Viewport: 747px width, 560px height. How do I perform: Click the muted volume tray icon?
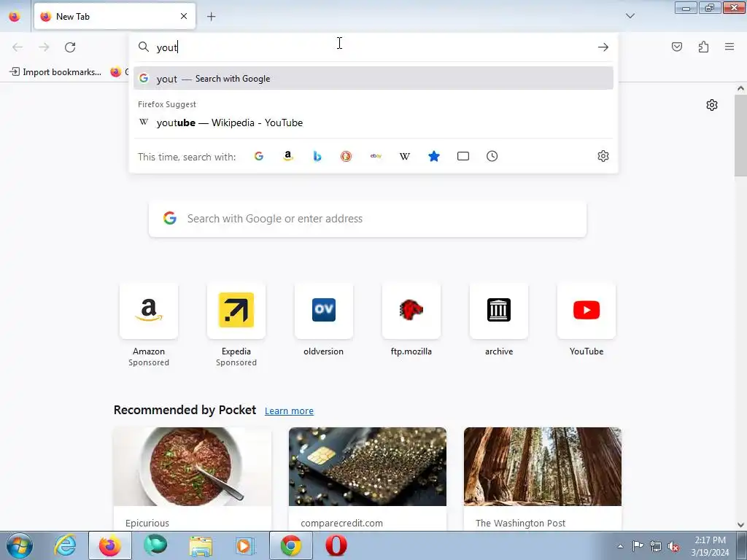click(x=673, y=546)
